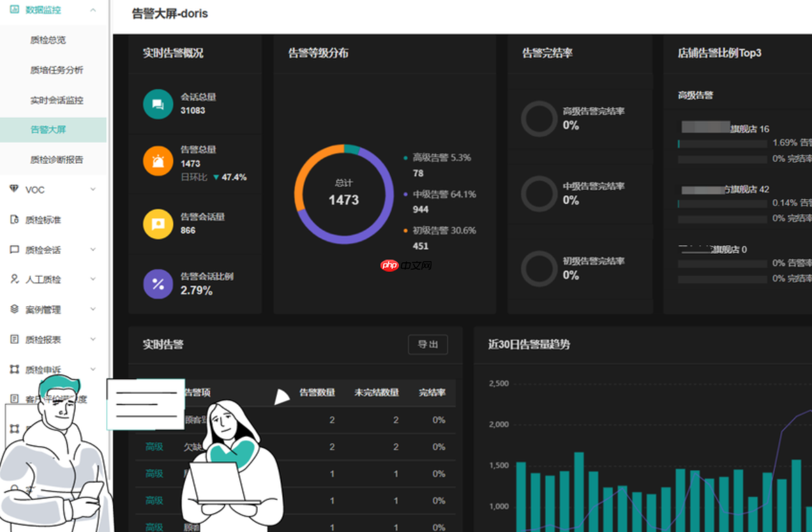
Task: Click the green 会话总量 chat bubble icon
Action: [x=157, y=103]
